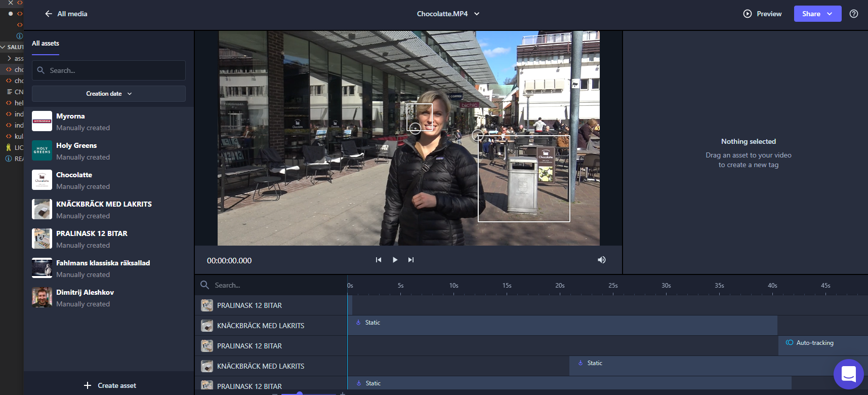Select the KNÄCKBRÄCK MED LAKRITS asset in list
The width and height of the screenshot is (868, 395).
point(109,210)
